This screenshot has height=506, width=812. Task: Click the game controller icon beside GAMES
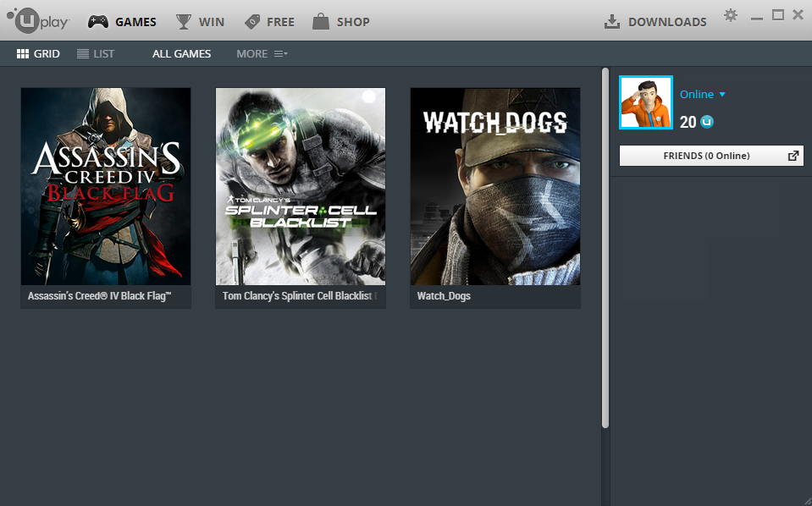click(98, 22)
